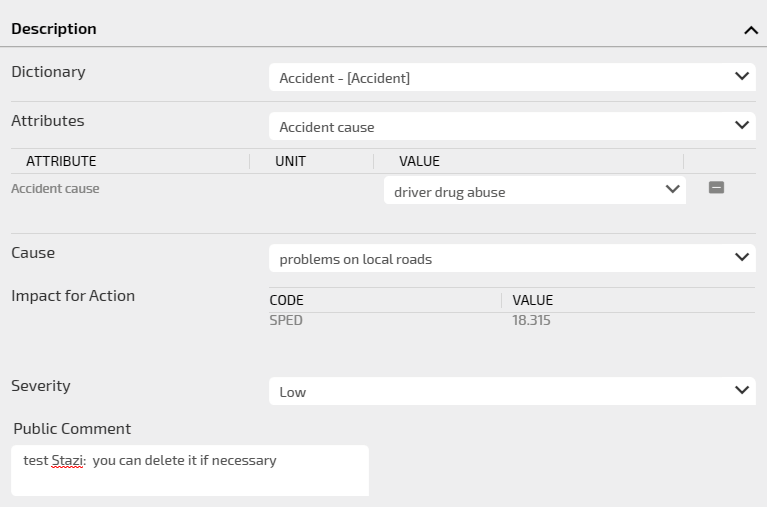Click the Cause field chevron arrow
Image resolution: width=767 pixels, height=507 pixels.
coord(742,258)
